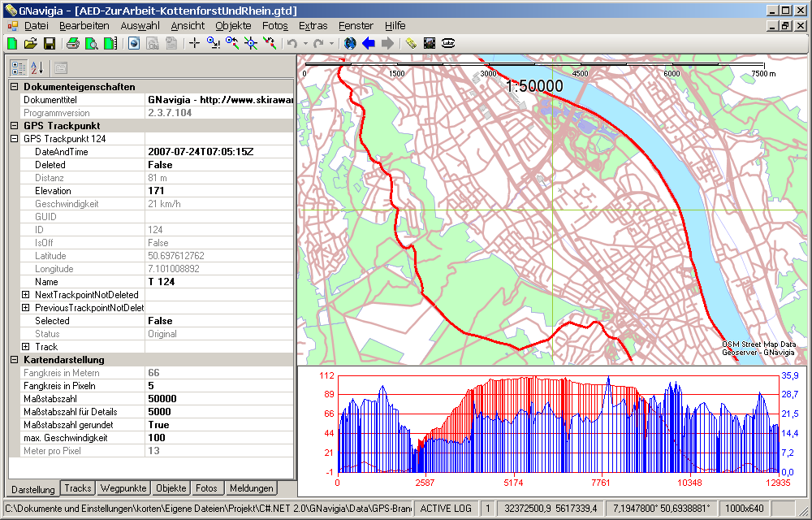Viewport: 812px width, 520px height.
Task: Save the document with the floppy disk icon
Action: pos(50,44)
